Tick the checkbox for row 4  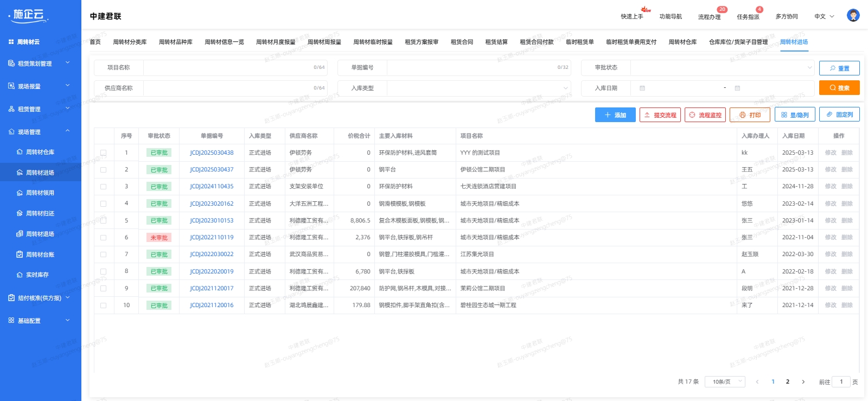point(103,204)
